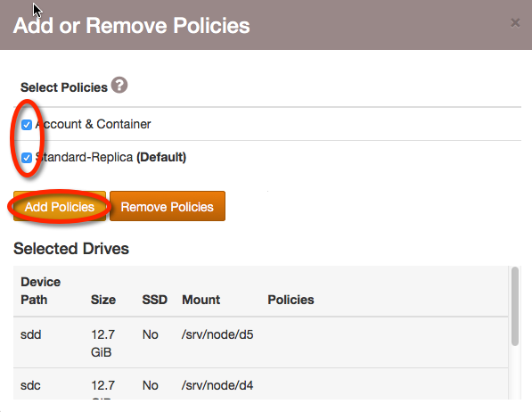Click the Select Policies label

64,87
